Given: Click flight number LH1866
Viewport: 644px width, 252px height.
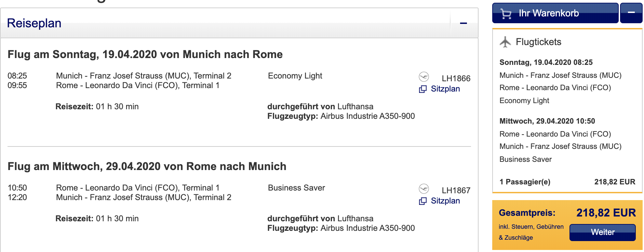Looking at the screenshot, I should pyautogui.click(x=456, y=79).
